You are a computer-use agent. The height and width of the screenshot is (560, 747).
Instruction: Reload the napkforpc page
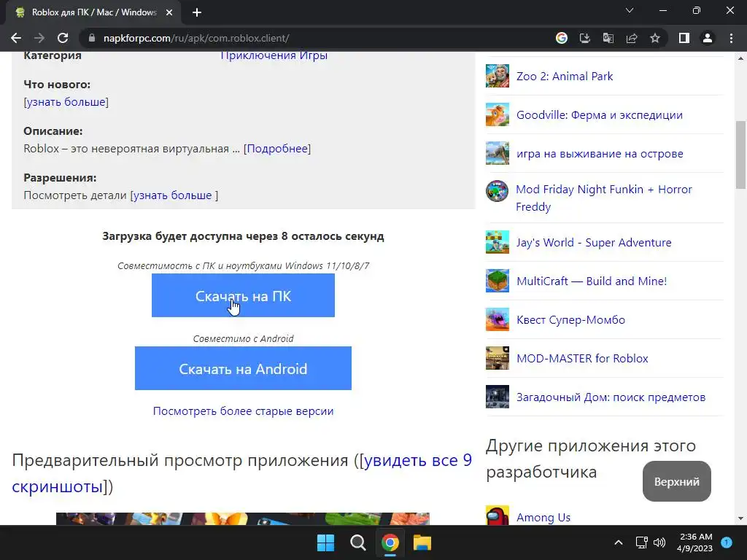(x=63, y=38)
